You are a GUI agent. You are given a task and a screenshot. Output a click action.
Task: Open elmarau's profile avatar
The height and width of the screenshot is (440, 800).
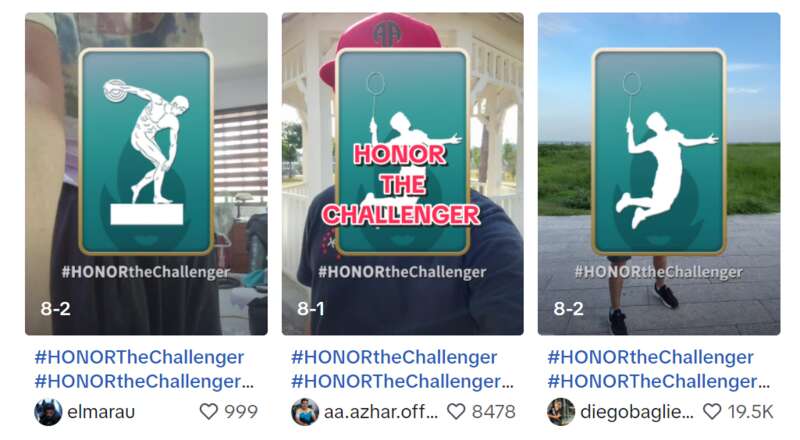click(48, 411)
